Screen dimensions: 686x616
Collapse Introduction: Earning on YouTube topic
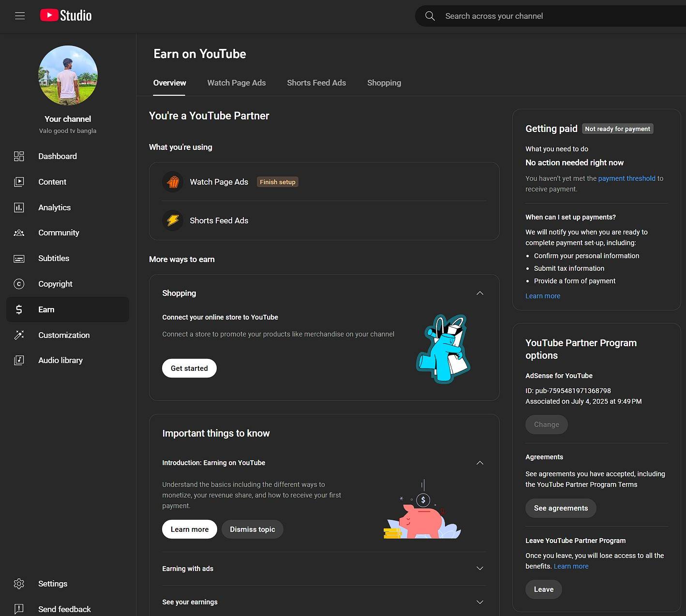click(479, 463)
